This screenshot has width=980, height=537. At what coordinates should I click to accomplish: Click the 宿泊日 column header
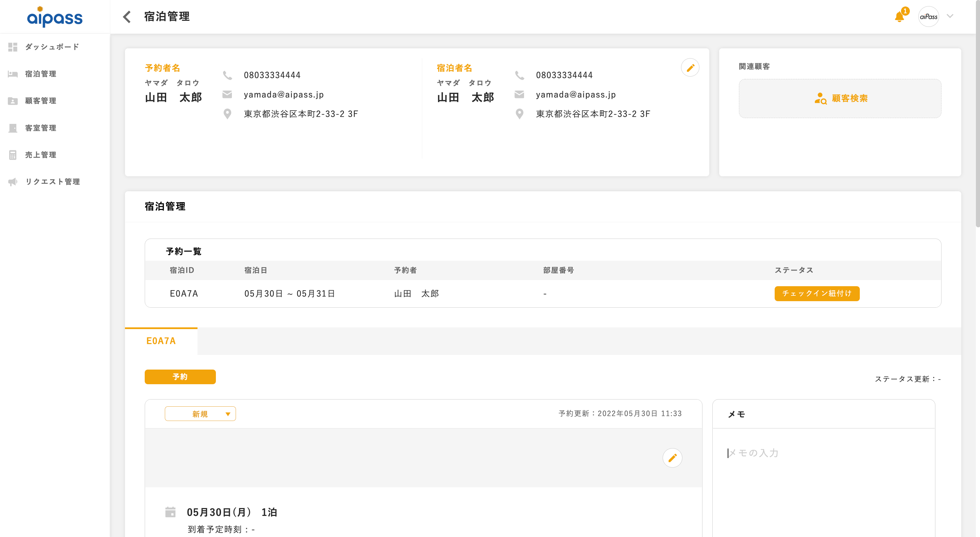click(255, 270)
